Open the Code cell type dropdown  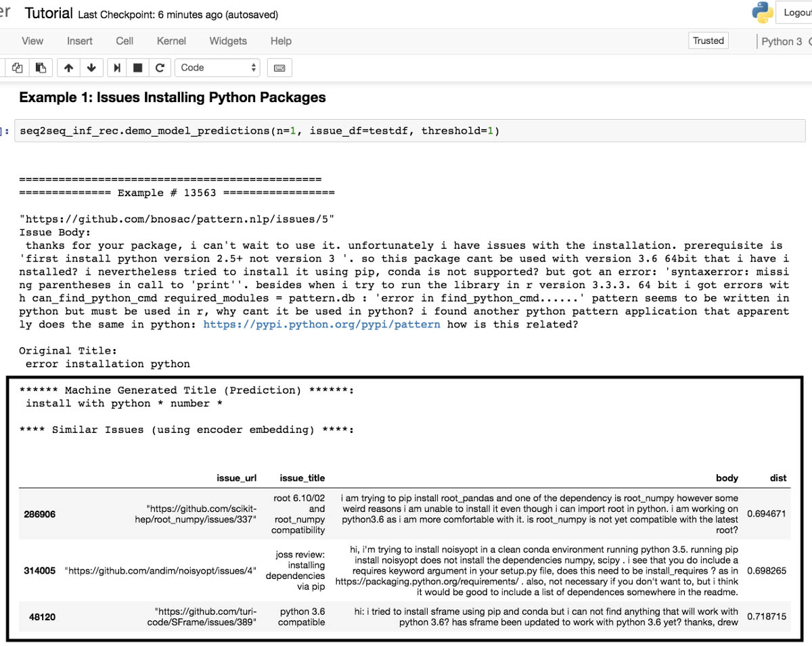coord(218,68)
